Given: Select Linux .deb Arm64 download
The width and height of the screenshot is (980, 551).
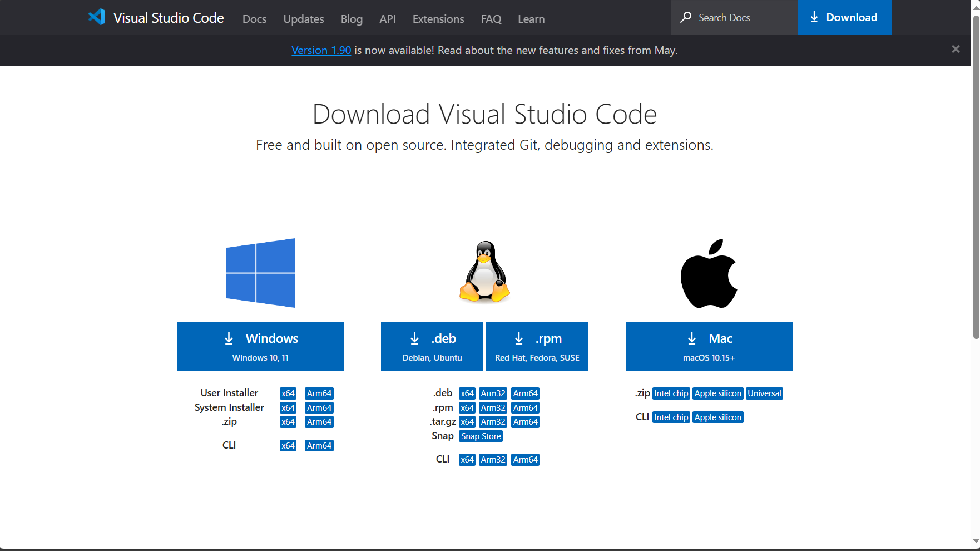Looking at the screenshot, I should pyautogui.click(x=526, y=393).
